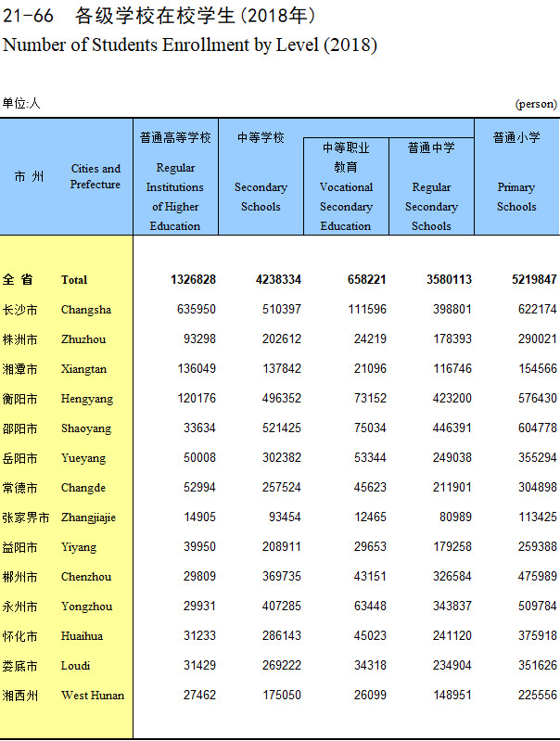
Task: Select the Changsha row label
Action: click(x=86, y=310)
